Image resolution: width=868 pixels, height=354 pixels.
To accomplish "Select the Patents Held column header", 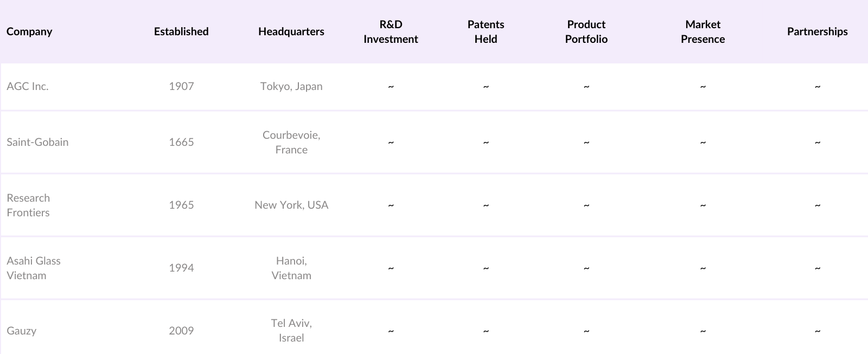I will point(486,31).
